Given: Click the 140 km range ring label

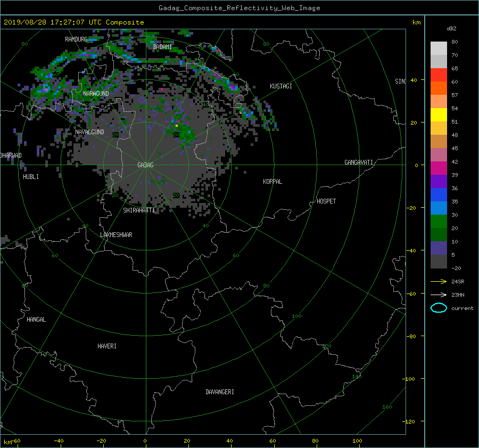Looking at the screenshot, I should 357,377.
